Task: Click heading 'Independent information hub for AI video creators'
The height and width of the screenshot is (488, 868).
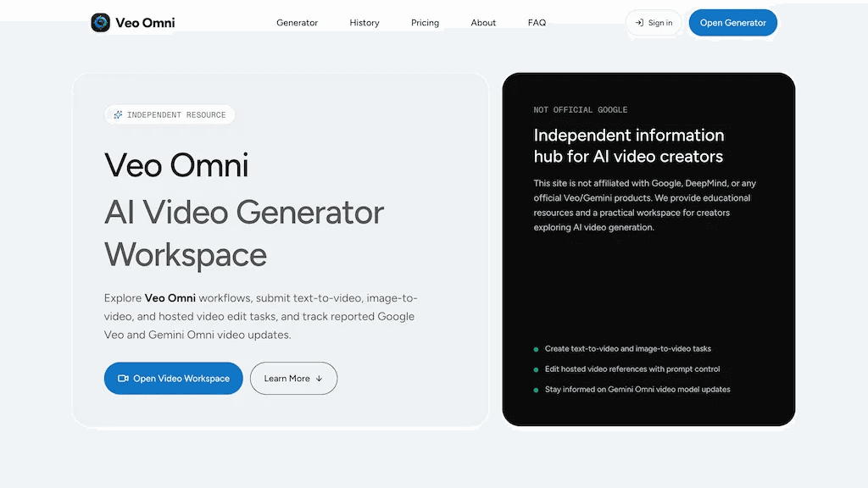Action: click(628, 146)
